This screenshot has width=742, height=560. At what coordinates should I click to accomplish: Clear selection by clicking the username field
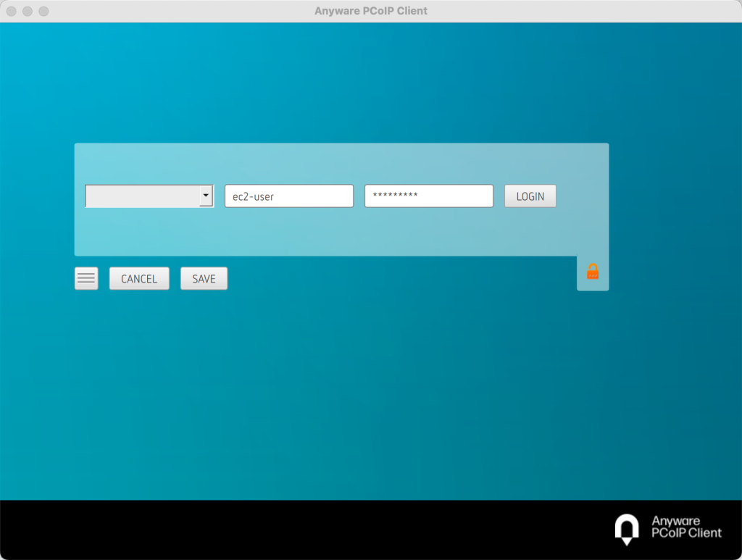[288, 196]
